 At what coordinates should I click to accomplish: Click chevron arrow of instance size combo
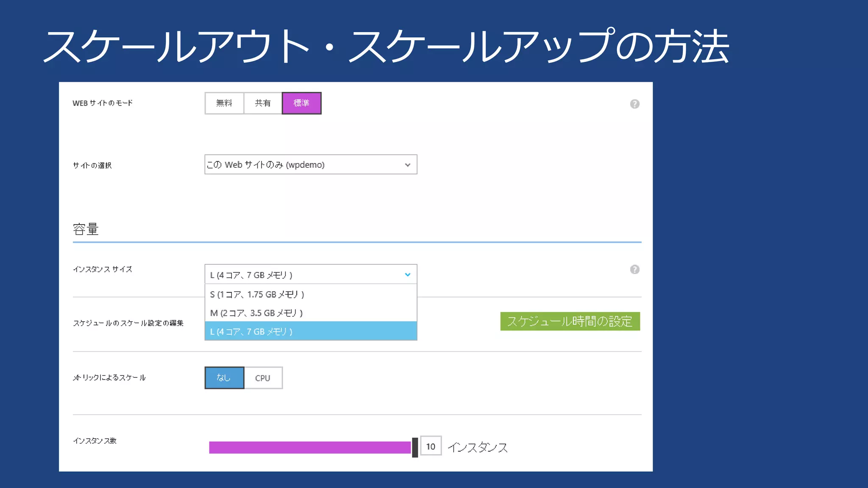407,274
